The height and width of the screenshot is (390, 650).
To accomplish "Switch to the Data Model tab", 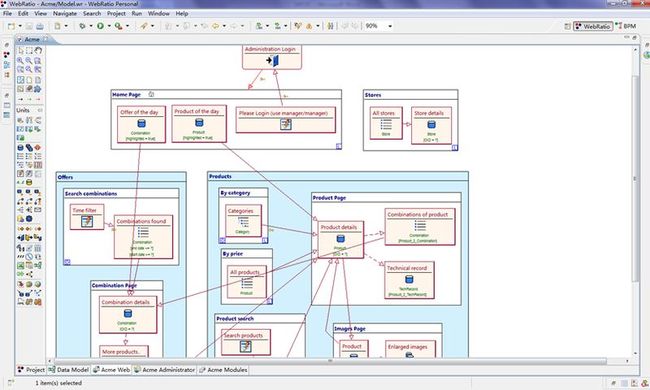I will point(68,370).
